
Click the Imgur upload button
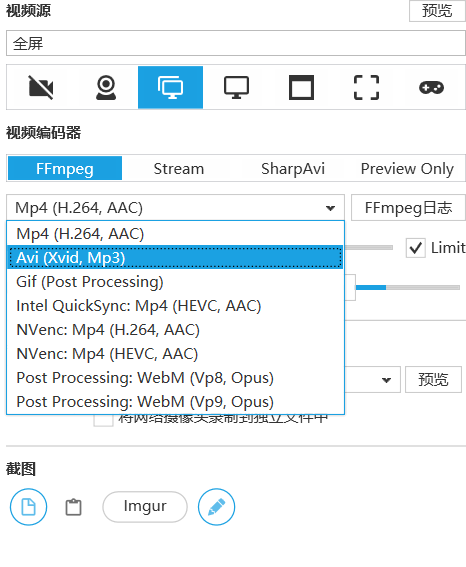145,507
